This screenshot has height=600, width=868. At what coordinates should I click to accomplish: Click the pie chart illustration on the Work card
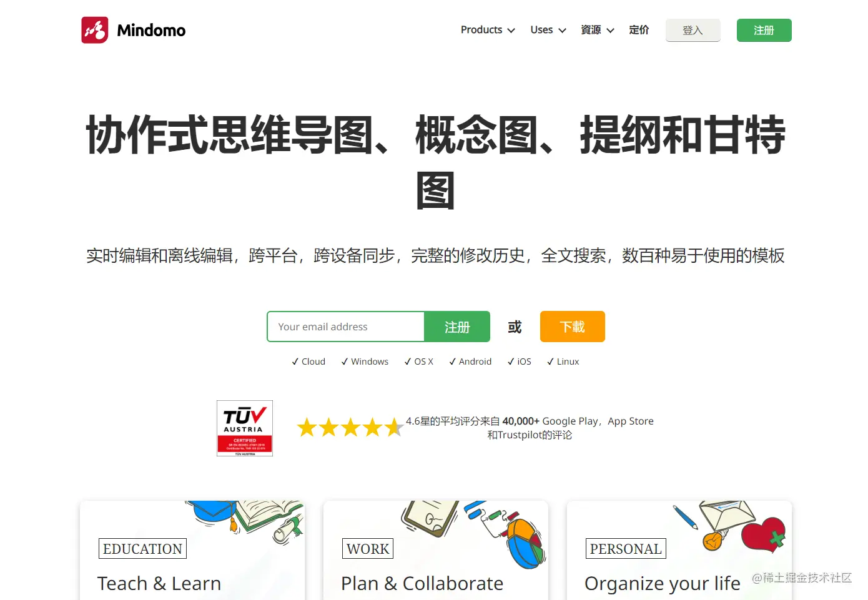pyautogui.click(x=526, y=543)
